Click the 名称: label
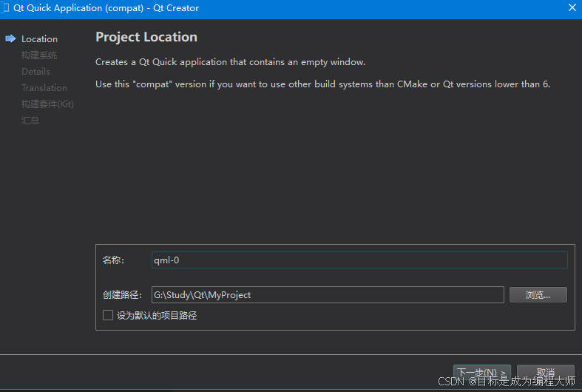 (x=113, y=260)
